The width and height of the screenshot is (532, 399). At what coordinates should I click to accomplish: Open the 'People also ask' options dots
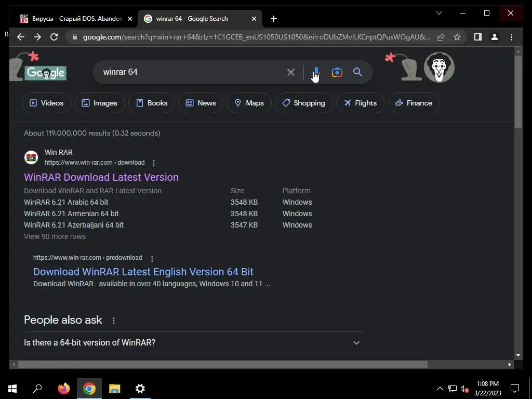tap(114, 320)
